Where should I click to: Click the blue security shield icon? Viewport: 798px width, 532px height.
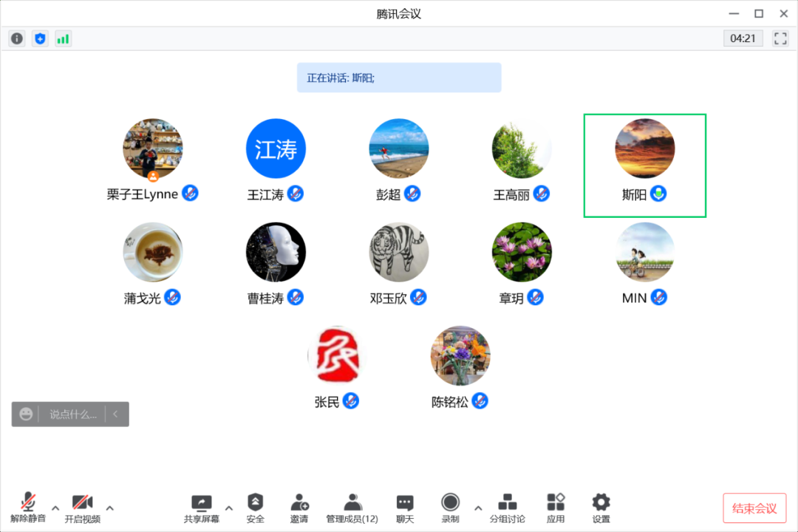click(x=40, y=38)
